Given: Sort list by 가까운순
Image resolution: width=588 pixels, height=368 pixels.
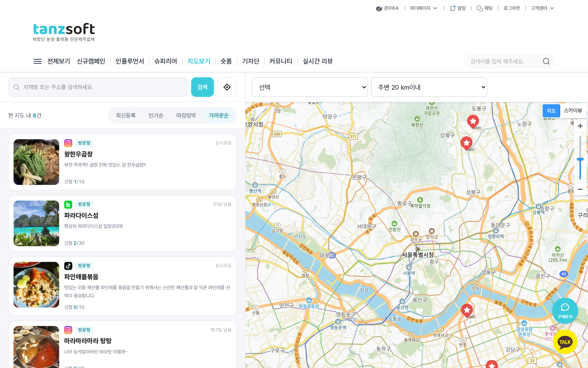Looking at the screenshot, I should [x=219, y=116].
